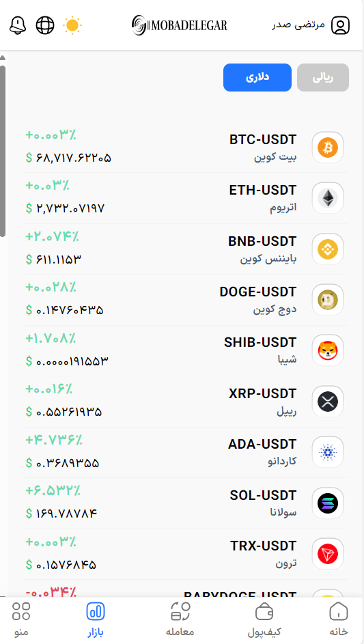364x644 pixels.
Task: Open the user profile avatar icon
Action: click(340, 25)
